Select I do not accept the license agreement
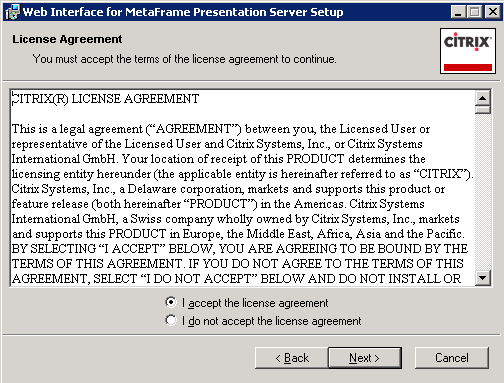Screen dimensions: 504x383 [171, 320]
